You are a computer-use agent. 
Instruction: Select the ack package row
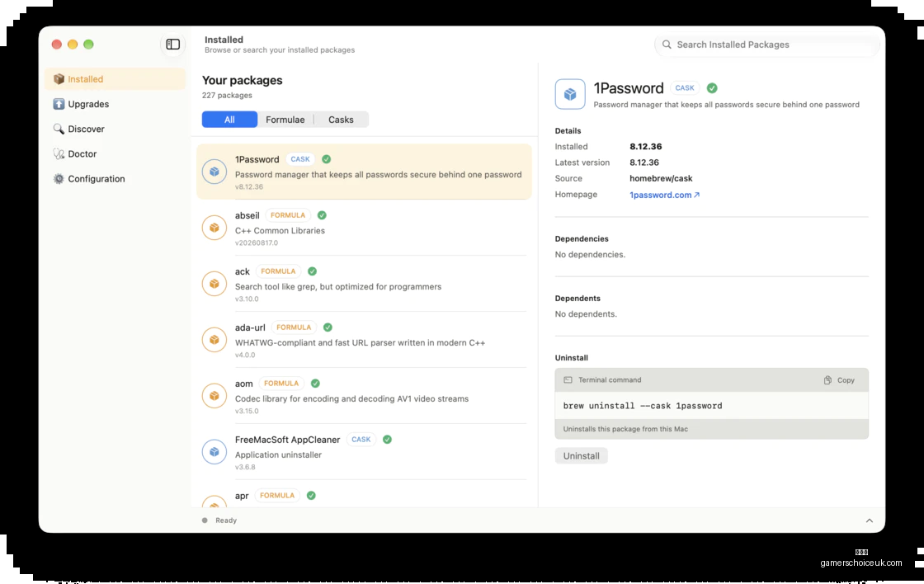click(x=364, y=284)
